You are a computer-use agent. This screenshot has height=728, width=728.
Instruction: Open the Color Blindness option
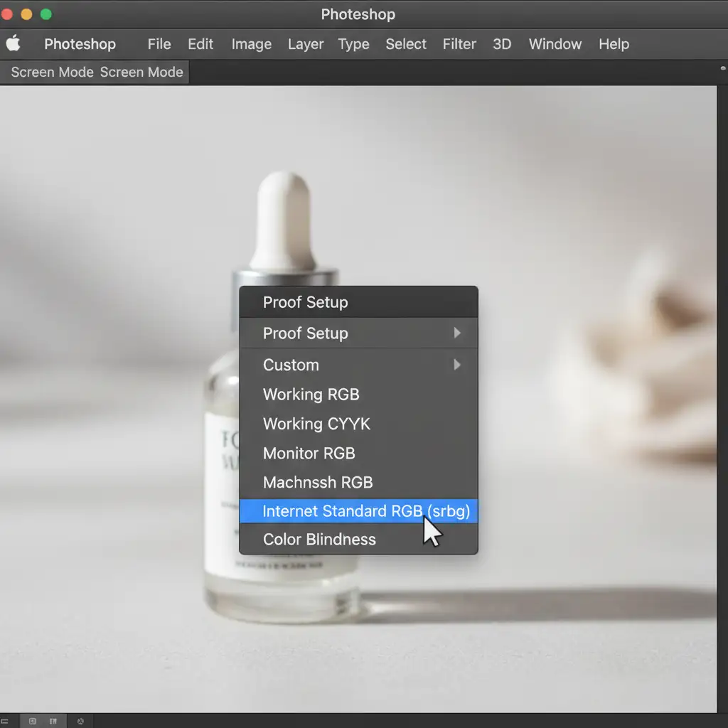coord(319,540)
